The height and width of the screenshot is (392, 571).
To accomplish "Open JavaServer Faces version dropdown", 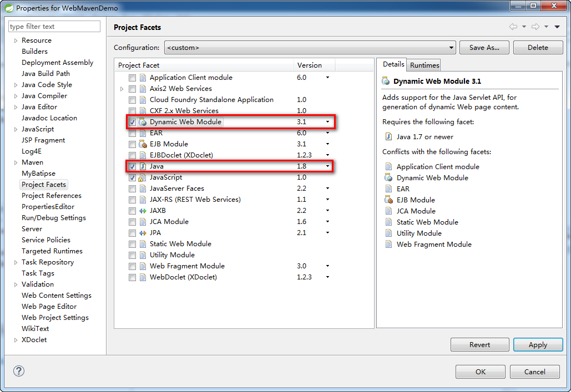I will (x=327, y=189).
